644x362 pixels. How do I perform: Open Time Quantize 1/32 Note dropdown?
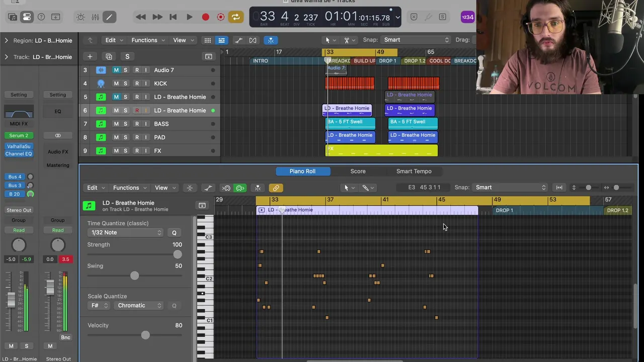pyautogui.click(x=126, y=232)
